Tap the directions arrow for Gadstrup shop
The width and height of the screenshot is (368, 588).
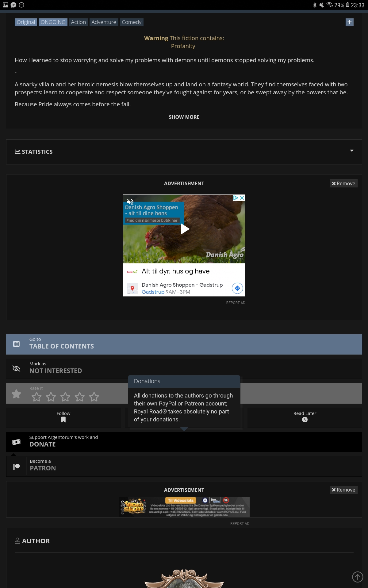(x=237, y=288)
